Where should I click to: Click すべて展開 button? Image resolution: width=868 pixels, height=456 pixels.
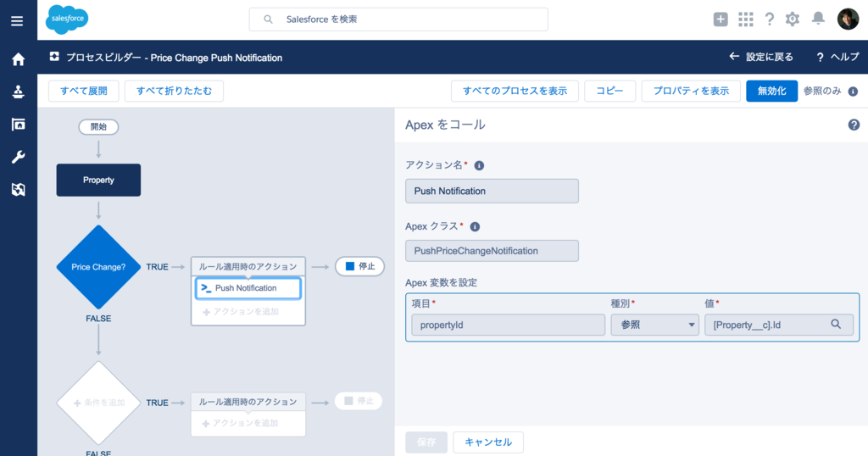coord(84,92)
